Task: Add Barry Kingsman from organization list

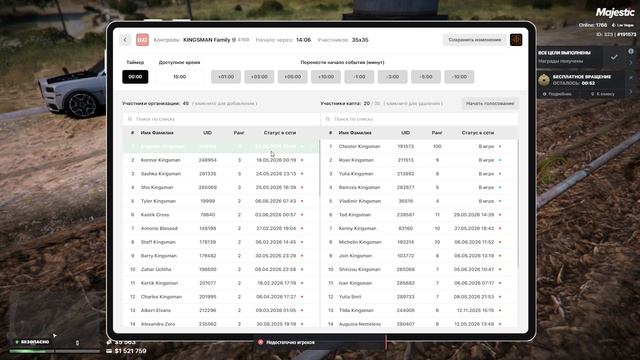Action: [221, 256]
